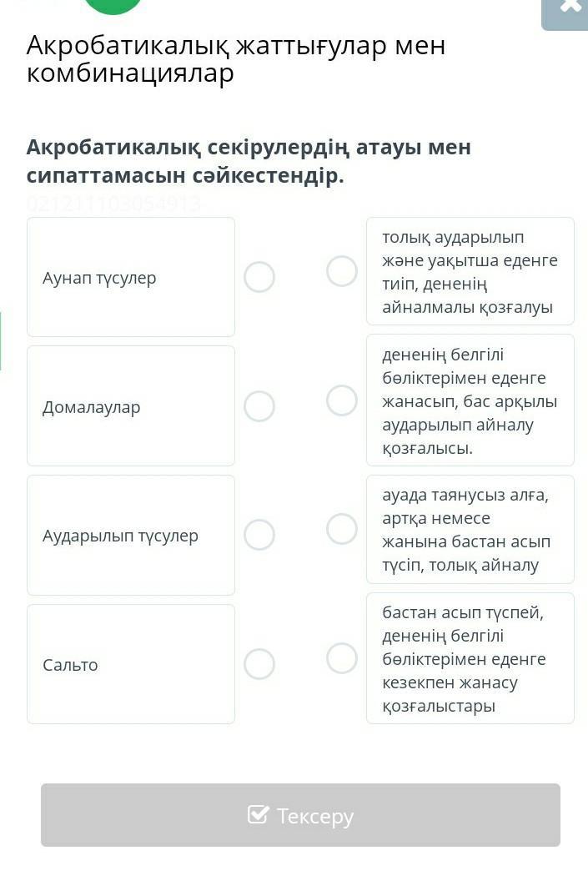This screenshot has width=588, height=876.
Task: Click the heading Акробатикалық жаттығулар мен комбинациялар
Action: (236, 59)
